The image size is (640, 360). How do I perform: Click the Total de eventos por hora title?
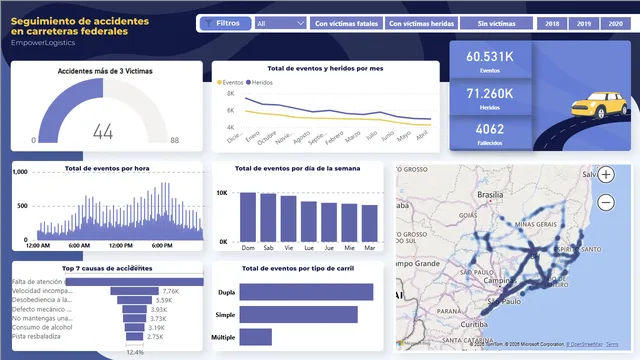[x=107, y=168]
